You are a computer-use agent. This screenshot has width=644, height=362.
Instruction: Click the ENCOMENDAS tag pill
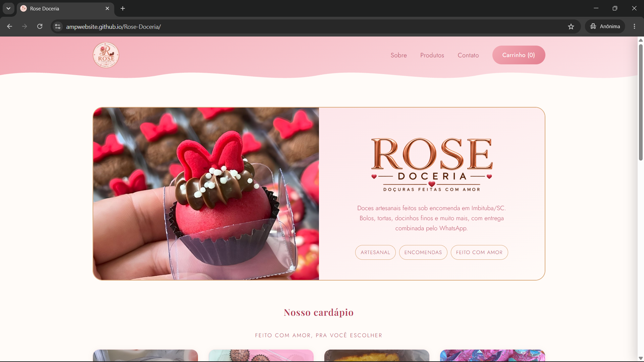click(423, 252)
